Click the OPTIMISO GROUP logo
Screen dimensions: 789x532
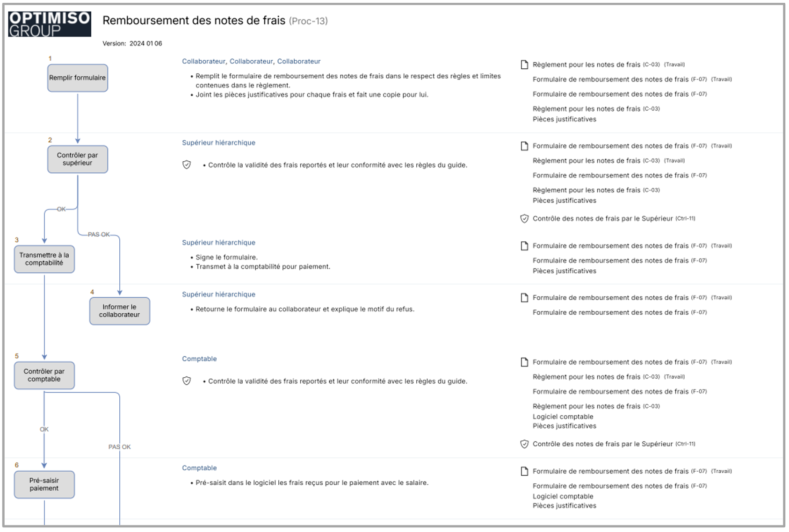50,24
